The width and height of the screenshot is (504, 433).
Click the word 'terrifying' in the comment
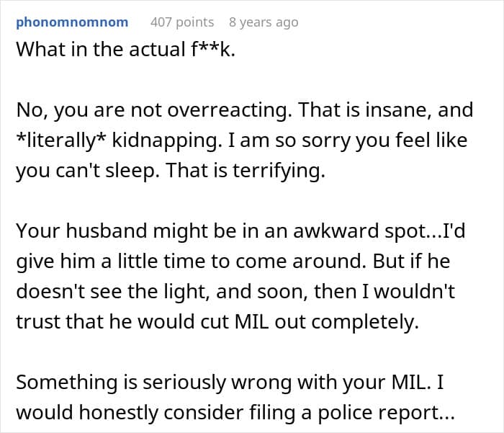[x=279, y=171]
